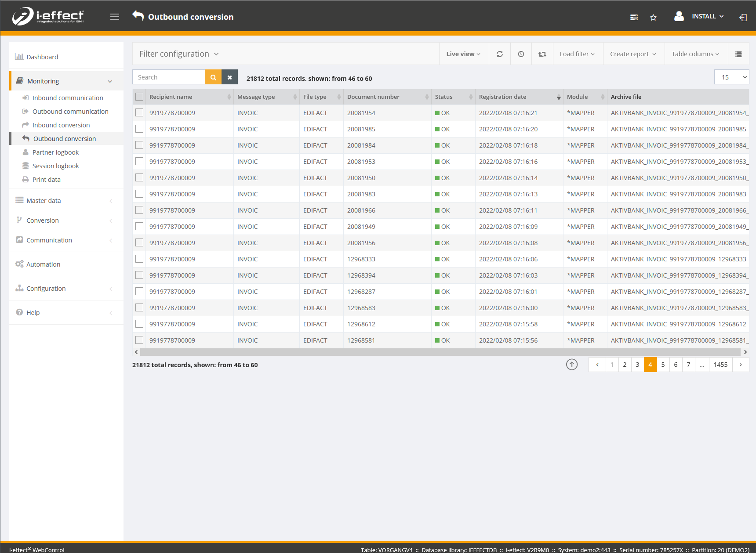Open the rows-per-page dropdown showing 15
Image resolution: width=756 pixels, height=553 pixels.
[731, 77]
